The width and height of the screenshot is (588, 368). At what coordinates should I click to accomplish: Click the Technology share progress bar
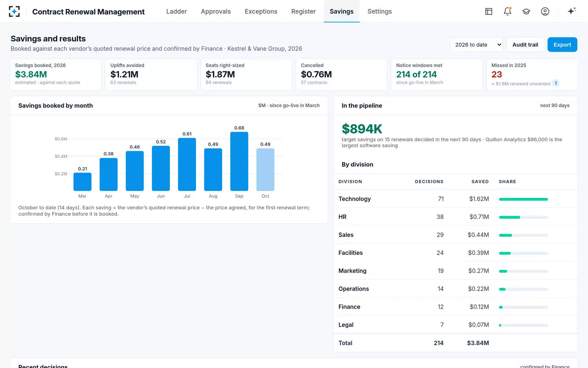pos(523,199)
